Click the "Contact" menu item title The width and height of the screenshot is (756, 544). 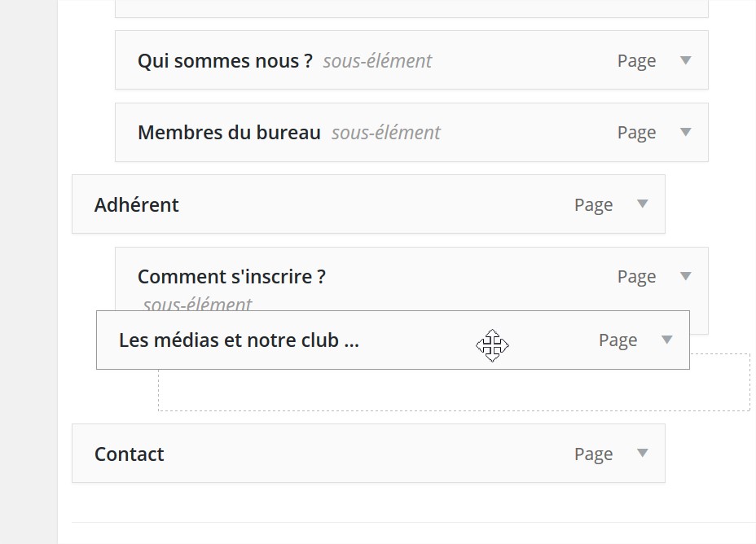[x=130, y=454]
